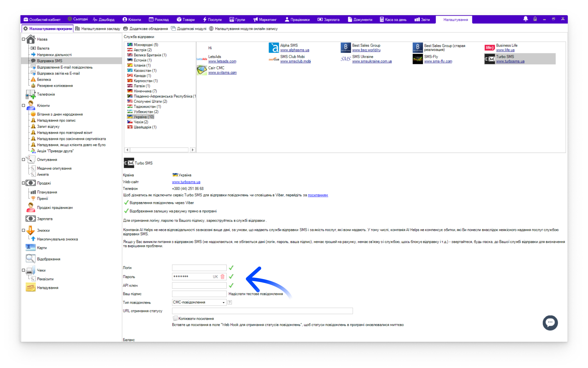Open Телефонія settings icon
Viewport: 588px width, 368px height.
click(x=31, y=94)
